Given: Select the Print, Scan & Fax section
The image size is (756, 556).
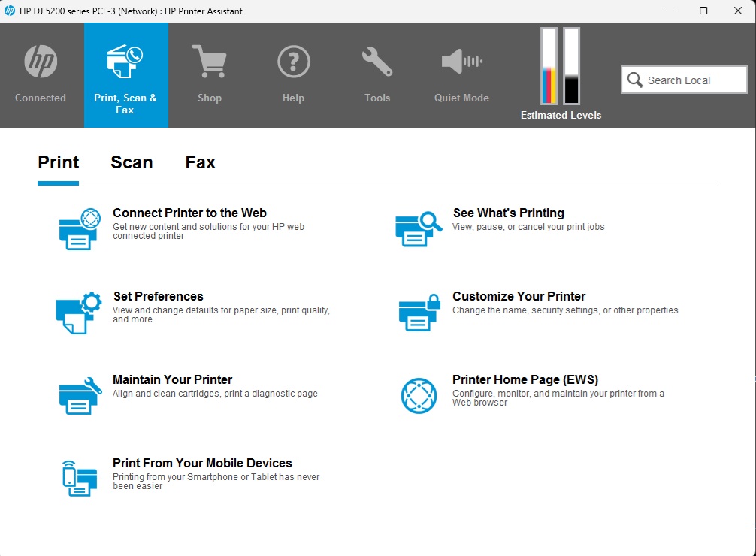Looking at the screenshot, I should (x=125, y=75).
